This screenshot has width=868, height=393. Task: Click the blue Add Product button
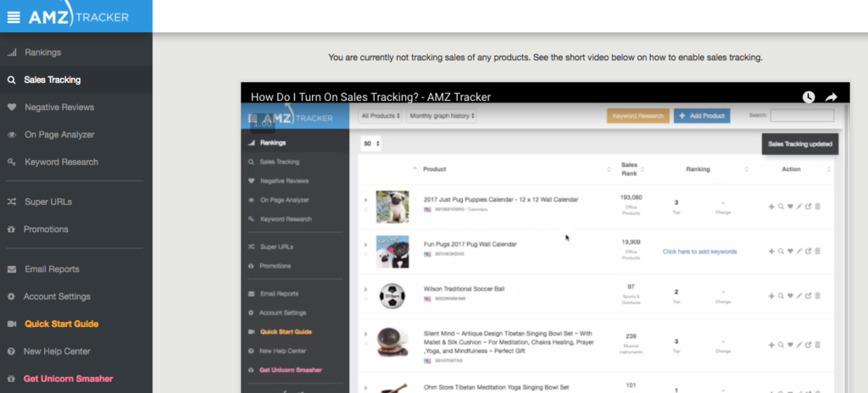(702, 116)
